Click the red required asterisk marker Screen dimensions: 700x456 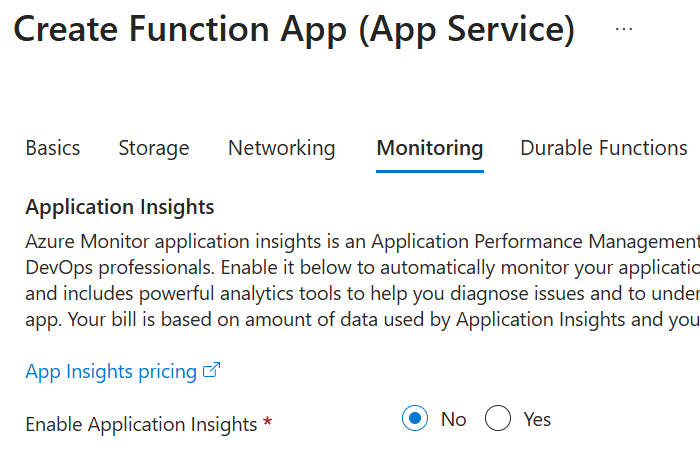[267, 424]
